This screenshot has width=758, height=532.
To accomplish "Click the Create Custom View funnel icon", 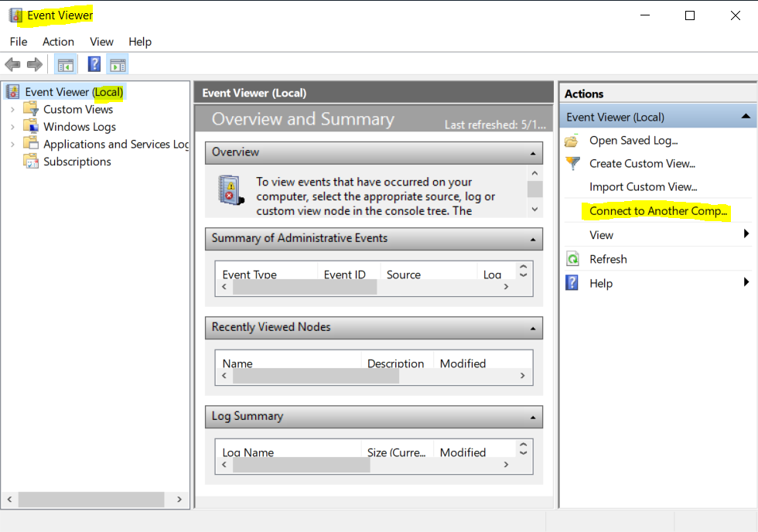I will point(573,163).
